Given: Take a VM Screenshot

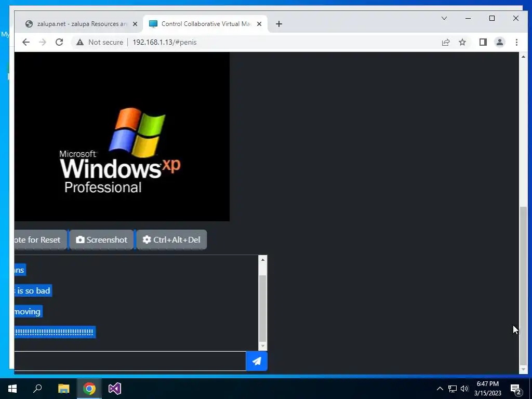Looking at the screenshot, I should [101, 240].
